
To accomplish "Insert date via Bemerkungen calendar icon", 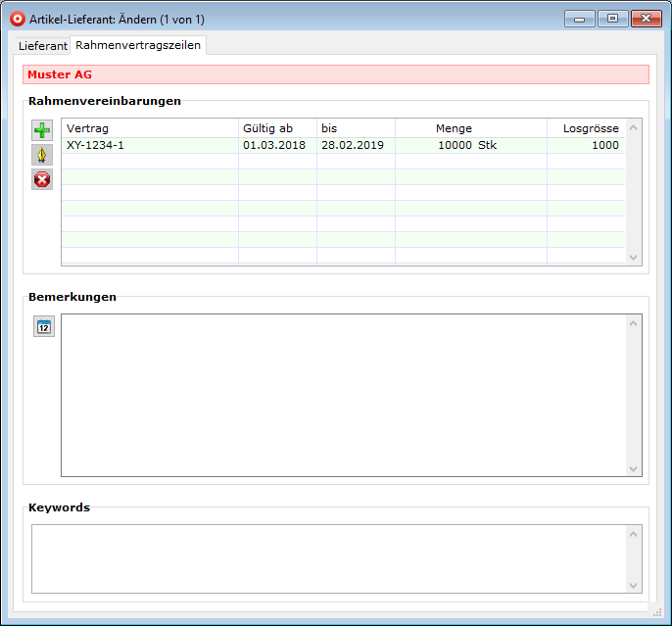I will click(x=43, y=327).
